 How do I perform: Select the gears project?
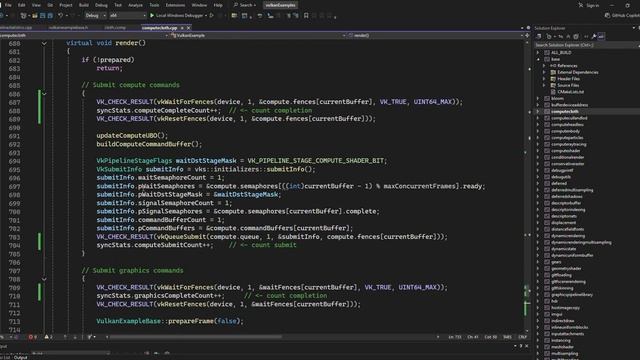coord(556,262)
